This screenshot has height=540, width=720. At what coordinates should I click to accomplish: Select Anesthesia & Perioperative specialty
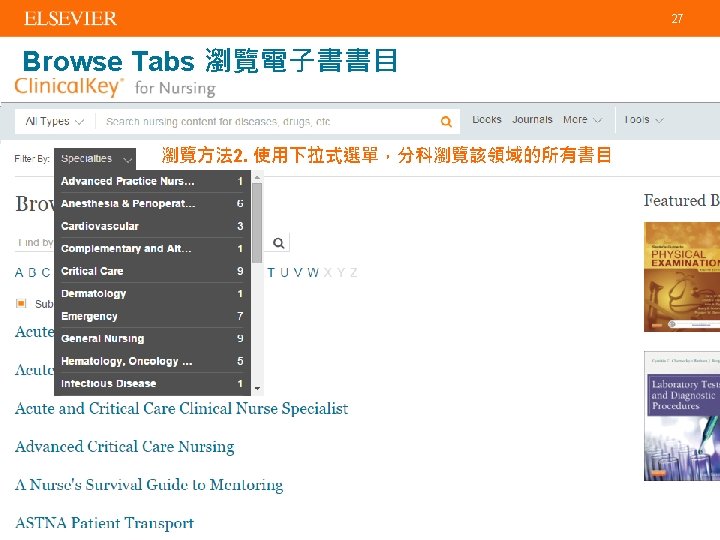152,204
